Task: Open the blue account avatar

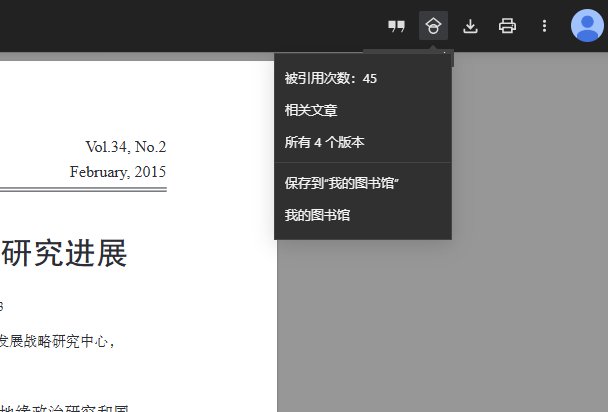Action: click(x=587, y=25)
